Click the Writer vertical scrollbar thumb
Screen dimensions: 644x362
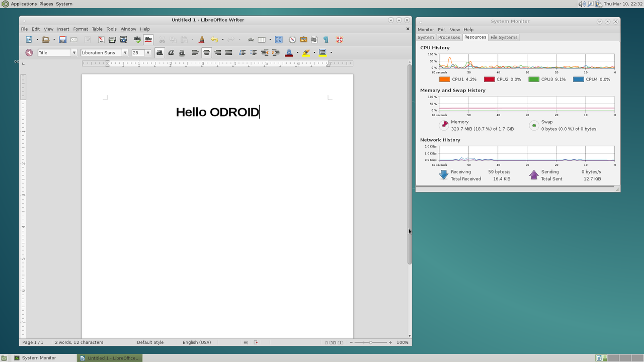(410, 164)
